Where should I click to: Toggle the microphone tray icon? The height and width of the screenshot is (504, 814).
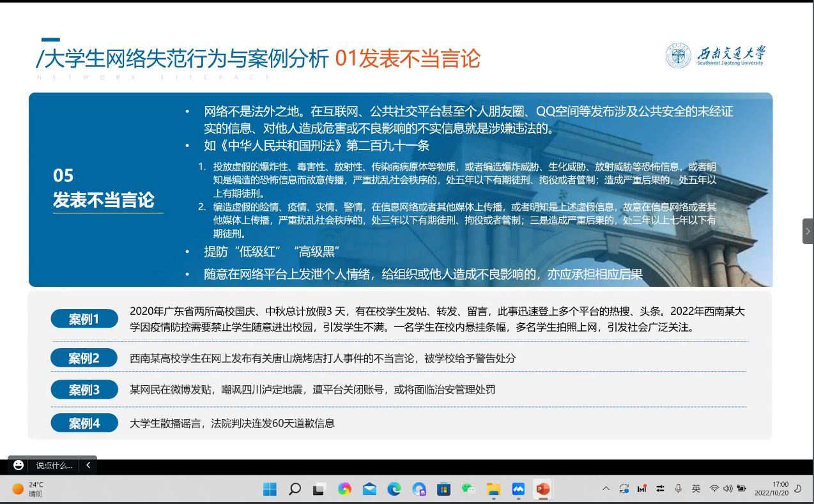pyautogui.click(x=678, y=489)
